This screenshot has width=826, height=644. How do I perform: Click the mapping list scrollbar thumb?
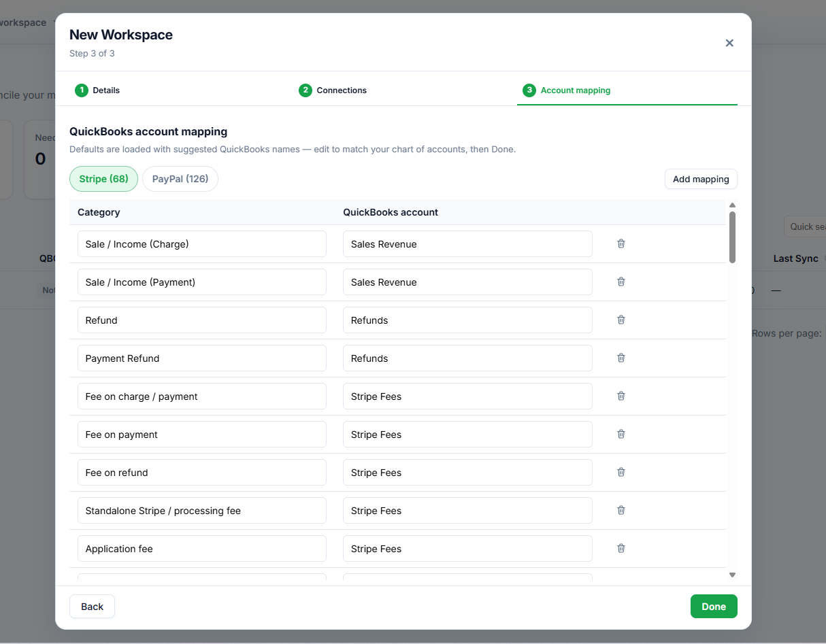tap(732, 237)
